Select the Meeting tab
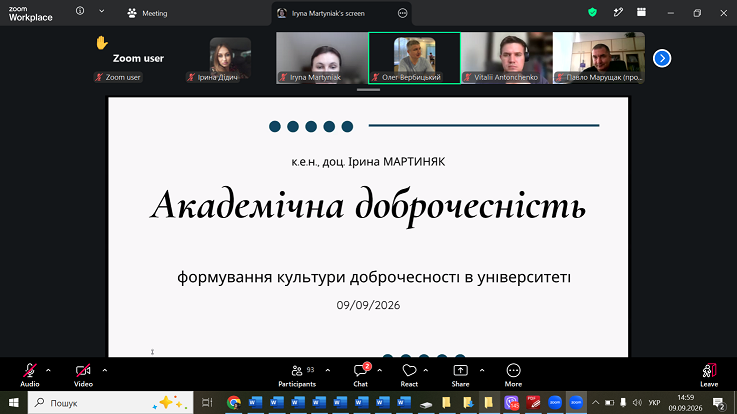Image resolution: width=737 pixels, height=414 pixels. click(x=147, y=13)
